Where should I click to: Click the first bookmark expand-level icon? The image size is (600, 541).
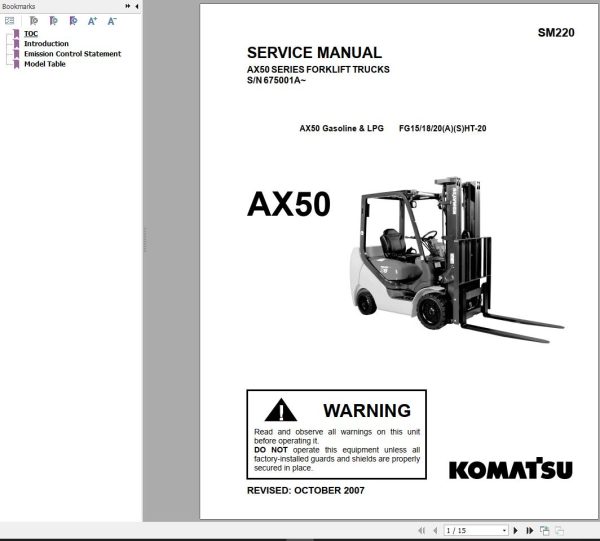pyautogui.click(x=34, y=21)
